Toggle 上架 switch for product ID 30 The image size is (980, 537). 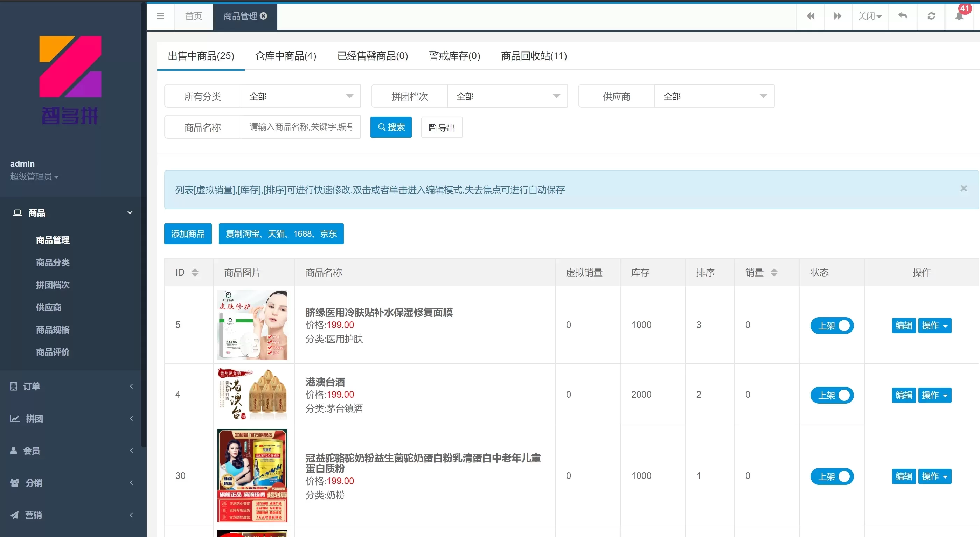click(832, 476)
